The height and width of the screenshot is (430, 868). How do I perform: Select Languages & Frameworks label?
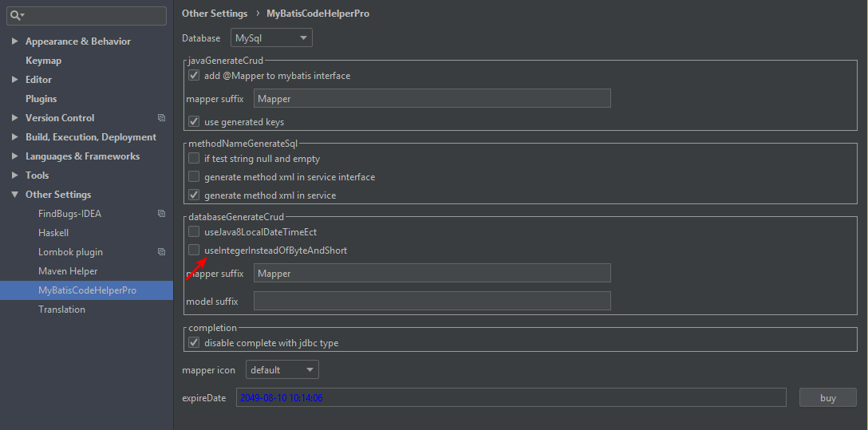coord(82,156)
